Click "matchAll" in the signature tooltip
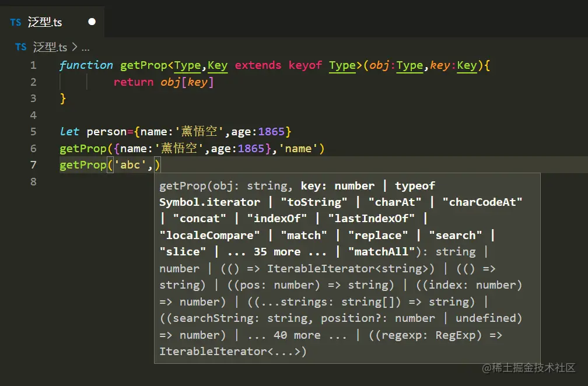 381,252
